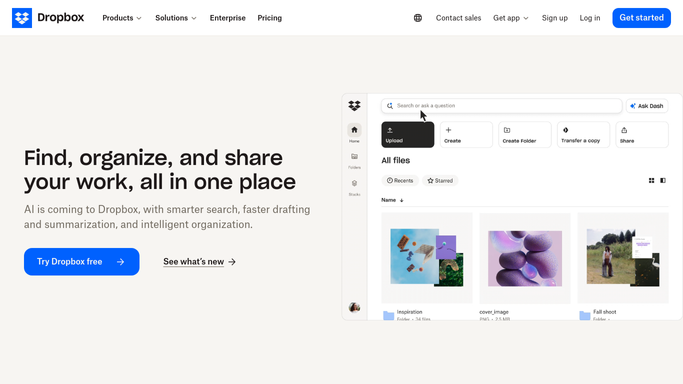
Task: Open the Get app dropdown
Action: pos(511,18)
